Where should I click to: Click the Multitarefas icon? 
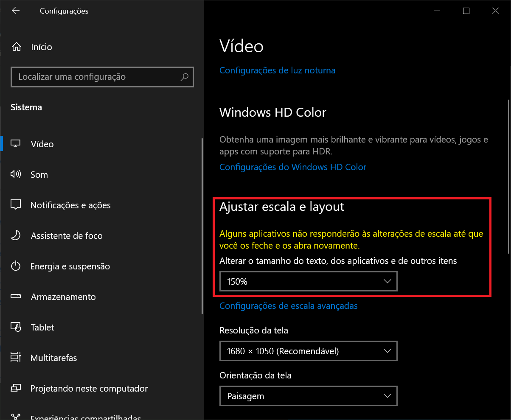pos(16,358)
